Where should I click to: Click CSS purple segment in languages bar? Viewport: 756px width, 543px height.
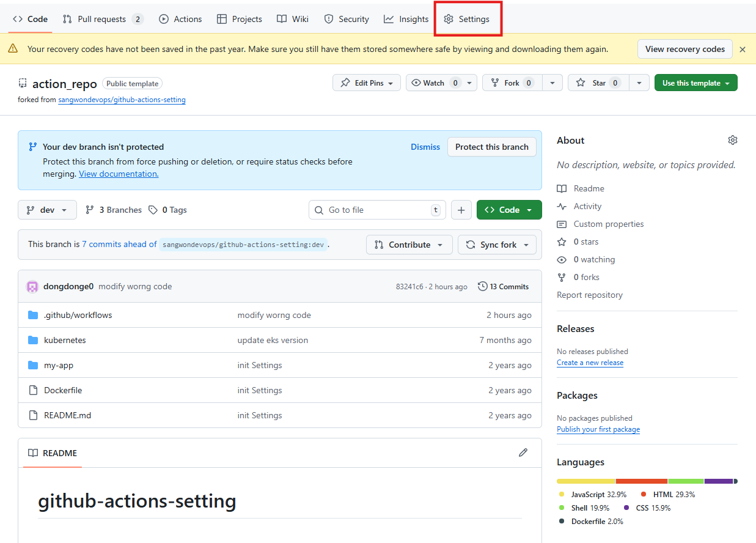coord(719,481)
